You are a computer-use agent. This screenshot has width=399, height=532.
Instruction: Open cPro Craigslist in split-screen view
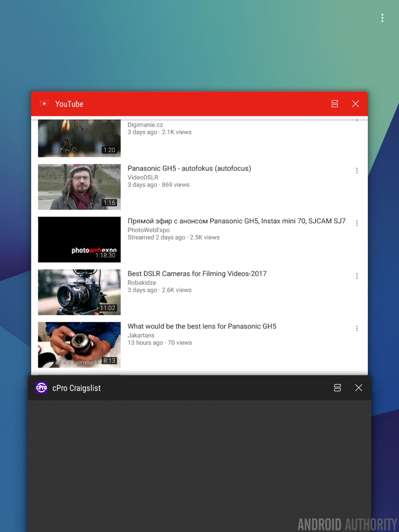point(337,388)
